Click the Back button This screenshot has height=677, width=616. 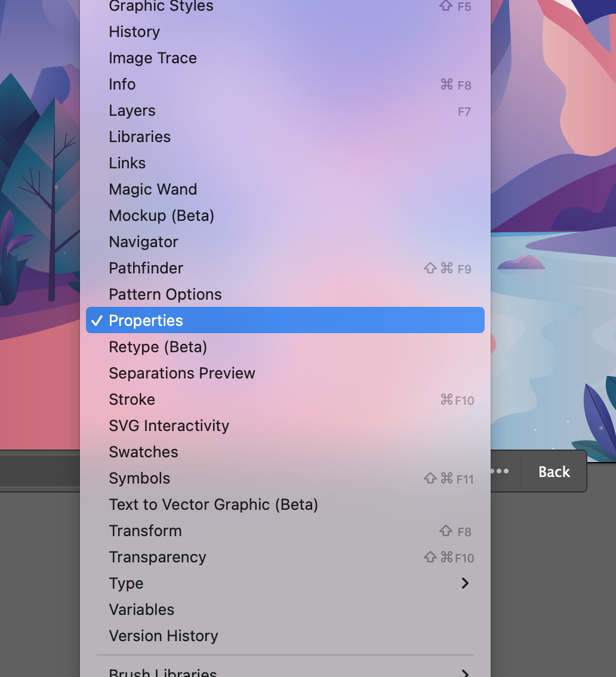tap(554, 472)
